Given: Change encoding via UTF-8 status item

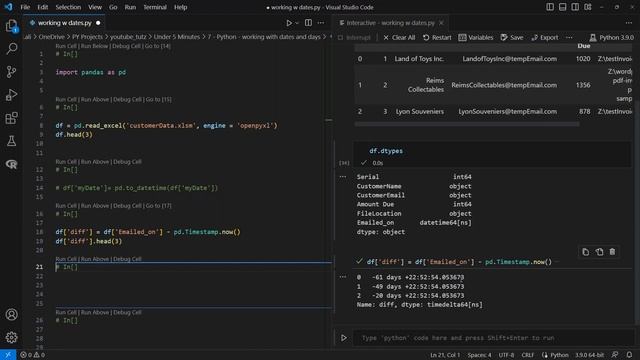Looking at the screenshot, I should [x=507, y=355].
